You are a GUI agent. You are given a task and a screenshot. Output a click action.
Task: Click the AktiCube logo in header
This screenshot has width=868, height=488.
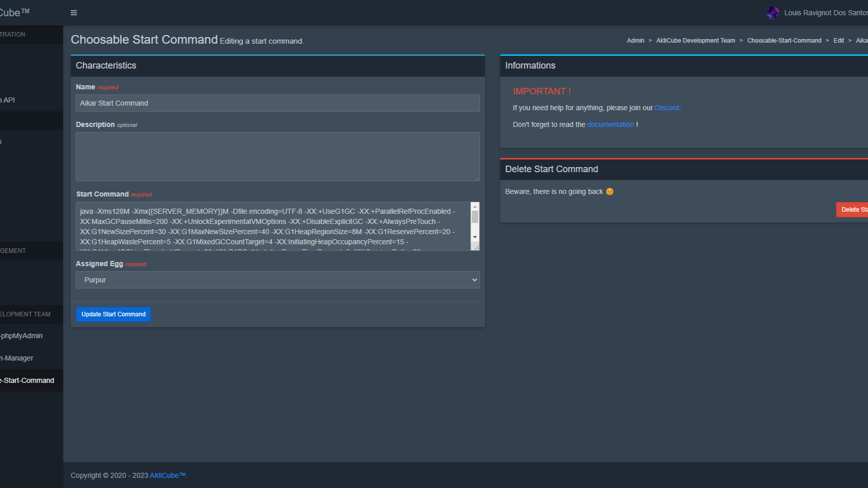pyautogui.click(x=14, y=13)
